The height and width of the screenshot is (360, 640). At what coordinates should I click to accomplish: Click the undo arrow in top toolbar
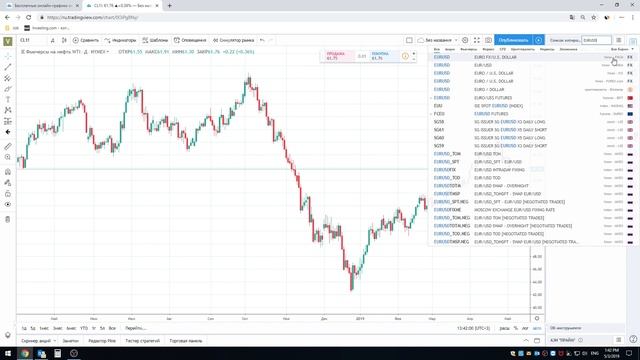coord(262,40)
